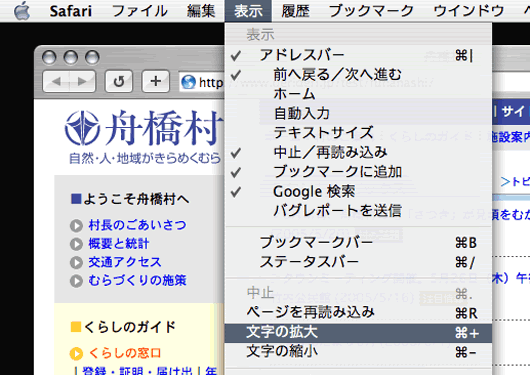
Task: Open the ブックマーク menu
Action: click(371, 11)
